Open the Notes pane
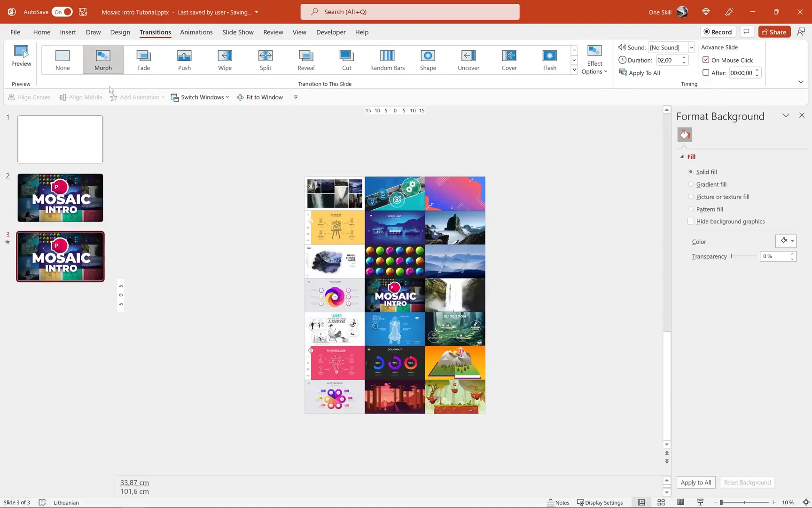This screenshot has height=508, width=812. (558, 502)
